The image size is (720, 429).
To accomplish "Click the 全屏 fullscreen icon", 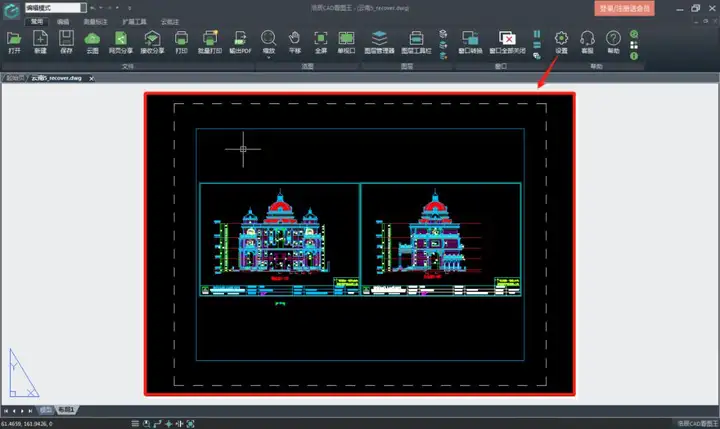I will (x=321, y=39).
